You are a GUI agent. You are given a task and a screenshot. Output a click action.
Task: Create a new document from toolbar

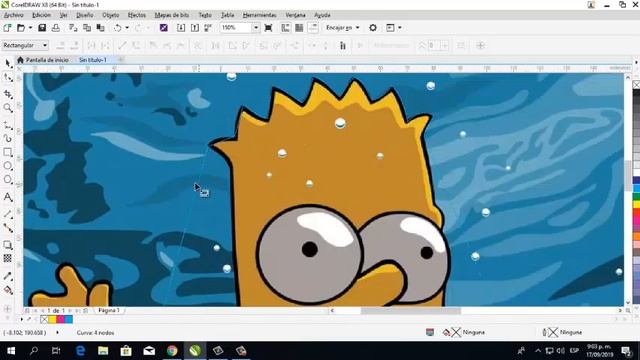coord(7,28)
